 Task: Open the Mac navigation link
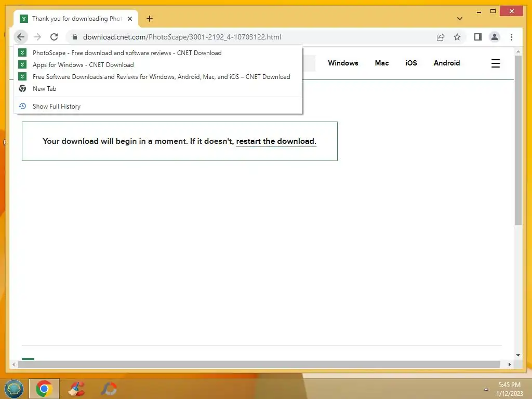pyautogui.click(x=382, y=63)
